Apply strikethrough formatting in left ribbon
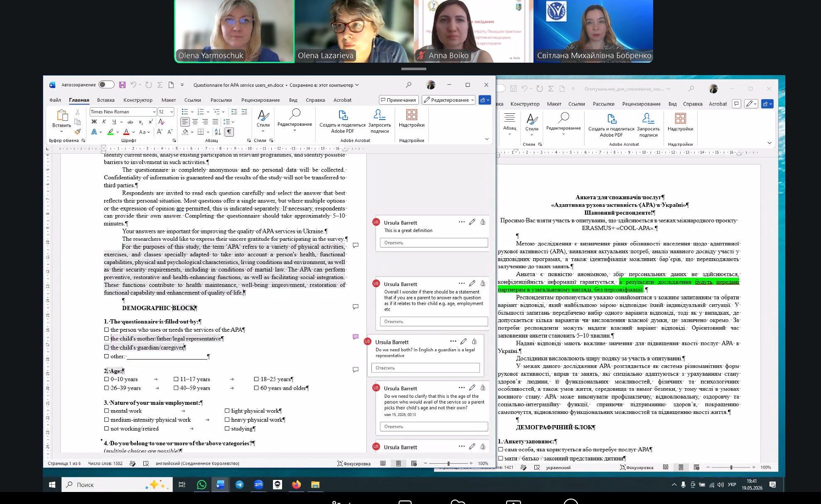Screen dimensions: 821x504 coord(130,122)
